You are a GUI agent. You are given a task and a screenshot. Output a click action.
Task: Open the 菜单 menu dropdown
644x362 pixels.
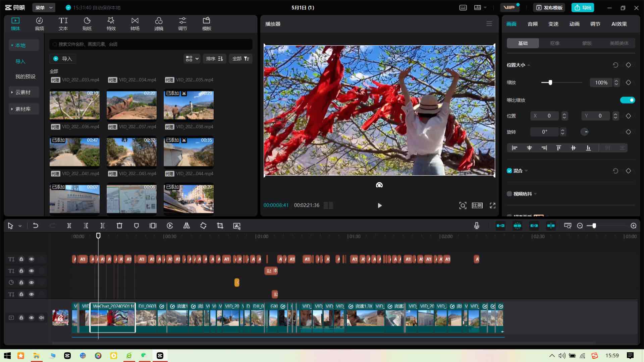pos(44,7)
